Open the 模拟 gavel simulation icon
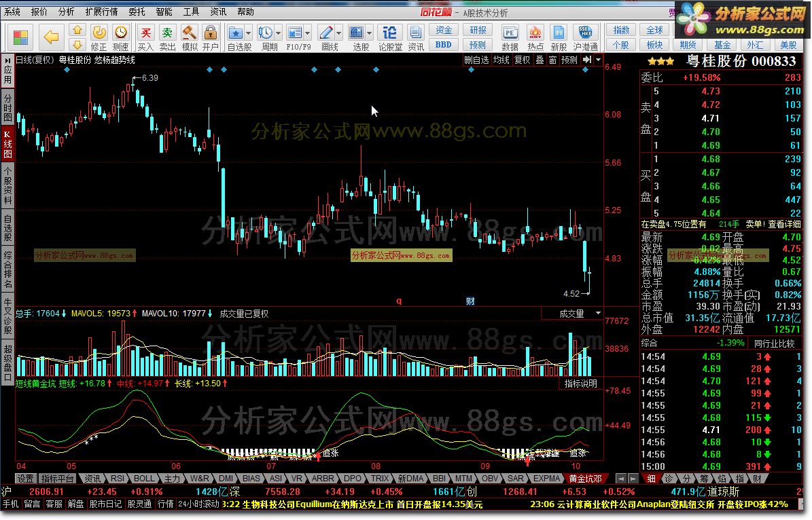This screenshot has width=812, height=520. tap(189, 33)
